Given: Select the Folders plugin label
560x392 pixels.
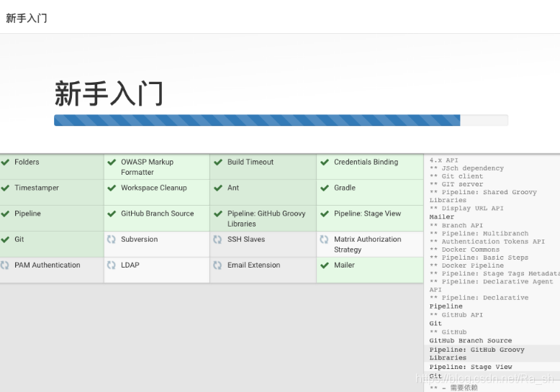Looking at the screenshot, I should (27, 162).
